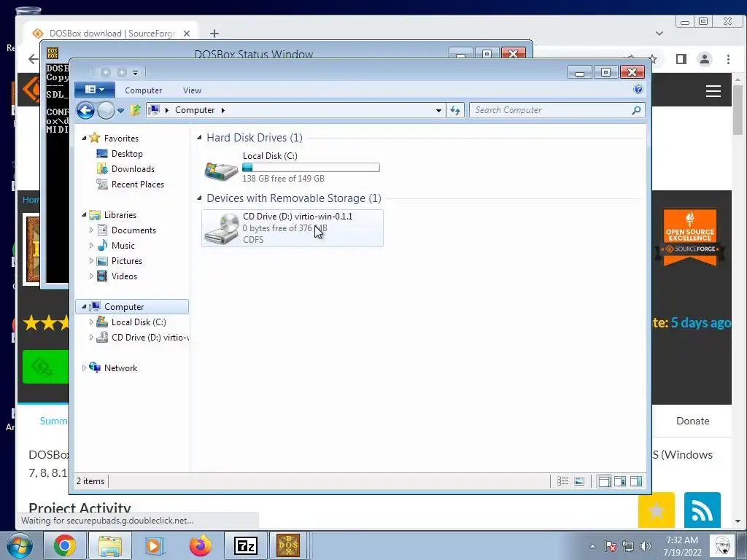
Task: Switch to DOSBox taskbar icon
Action: coord(288,545)
